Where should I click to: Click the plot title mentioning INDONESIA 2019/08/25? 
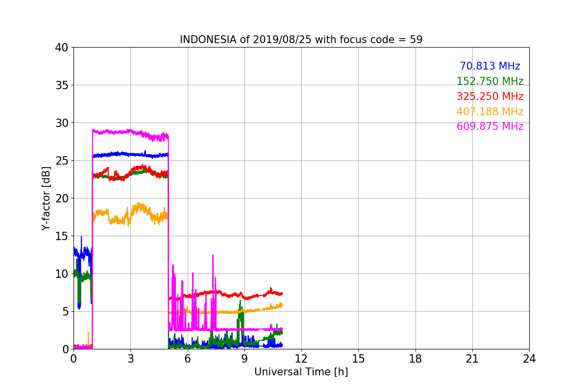pos(301,40)
